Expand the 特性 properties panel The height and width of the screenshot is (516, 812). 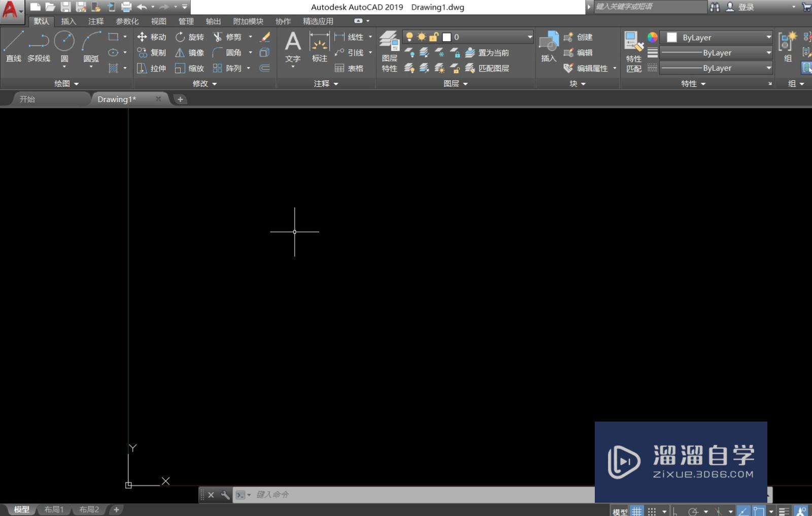pos(693,83)
